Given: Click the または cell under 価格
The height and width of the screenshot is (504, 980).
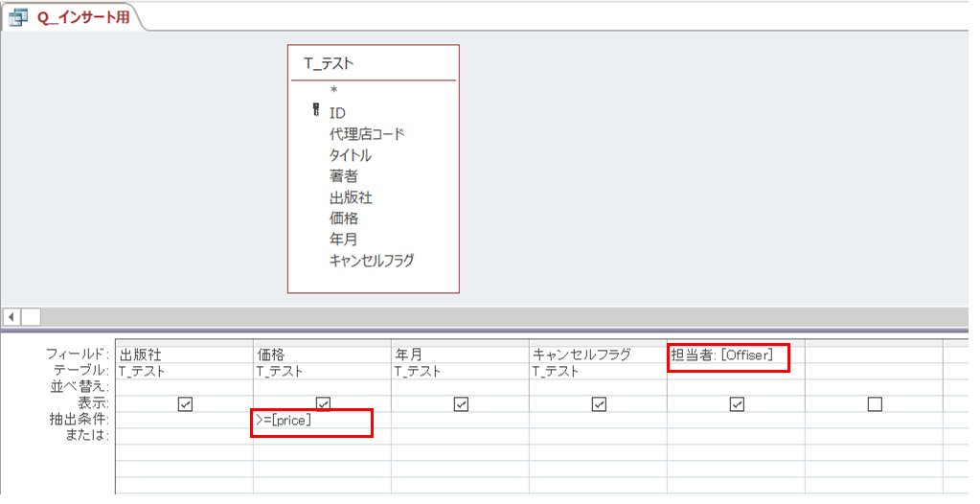Looking at the screenshot, I should pos(323,437).
